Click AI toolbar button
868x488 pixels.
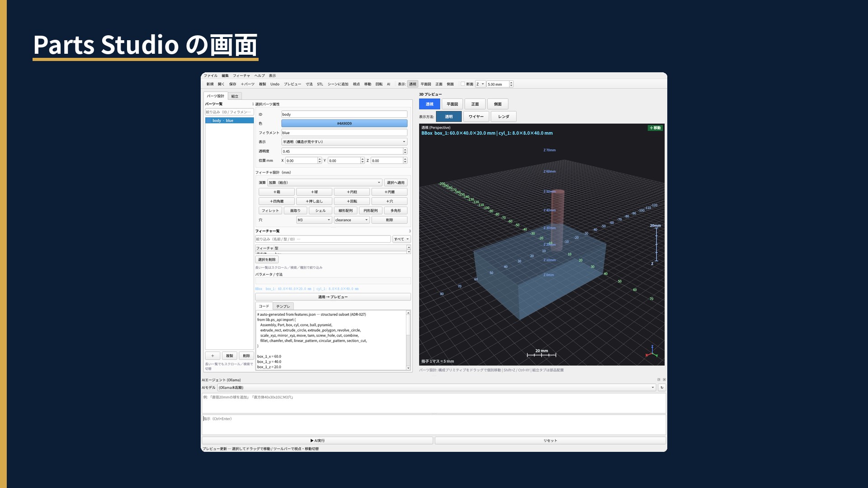tap(388, 84)
